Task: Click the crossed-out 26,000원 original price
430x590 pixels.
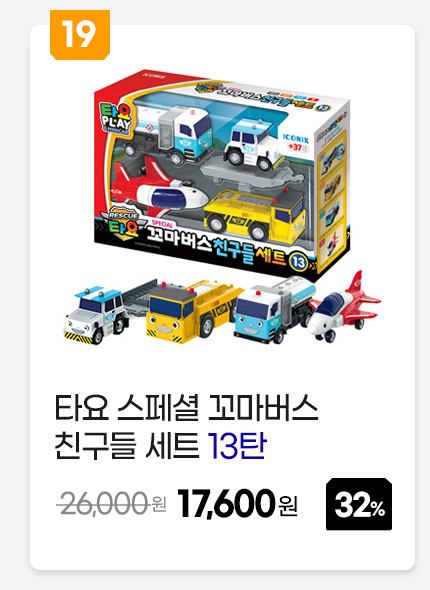Action: [x=112, y=504]
